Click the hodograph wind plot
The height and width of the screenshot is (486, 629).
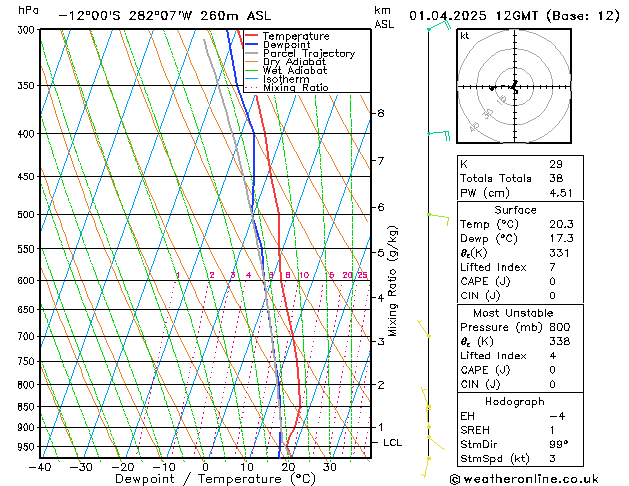[514, 86]
